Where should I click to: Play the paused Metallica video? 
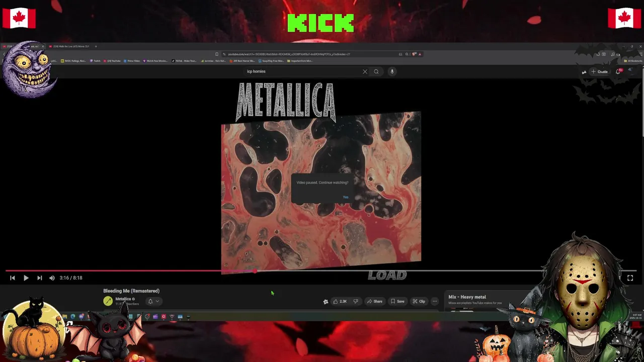pos(26,278)
